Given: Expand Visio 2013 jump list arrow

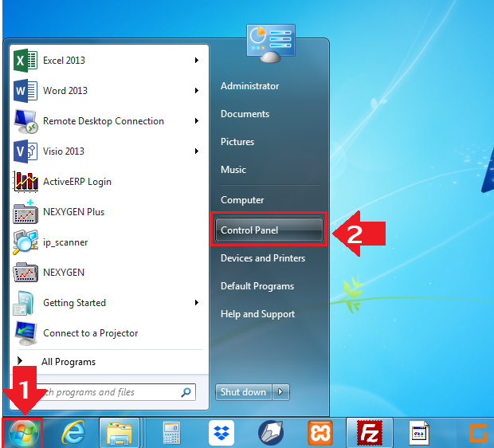Looking at the screenshot, I should point(197,151).
